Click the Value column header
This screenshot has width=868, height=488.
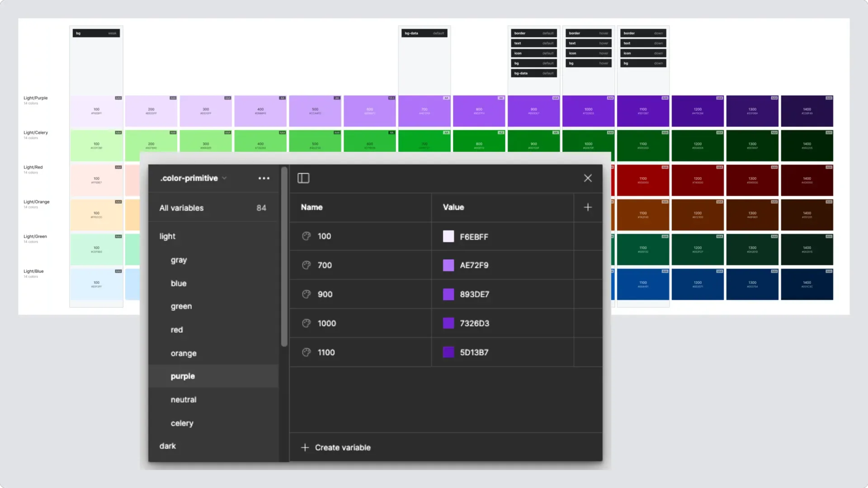click(x=453, y=207)
